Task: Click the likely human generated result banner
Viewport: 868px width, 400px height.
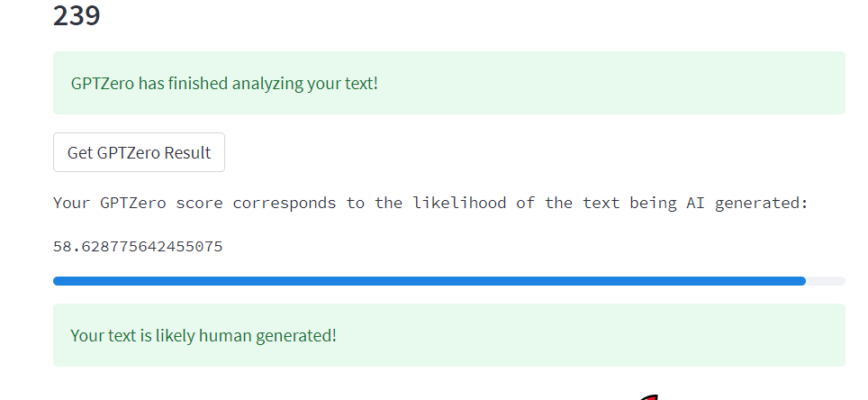Action: pyautogui.click(x=448, y=335)
